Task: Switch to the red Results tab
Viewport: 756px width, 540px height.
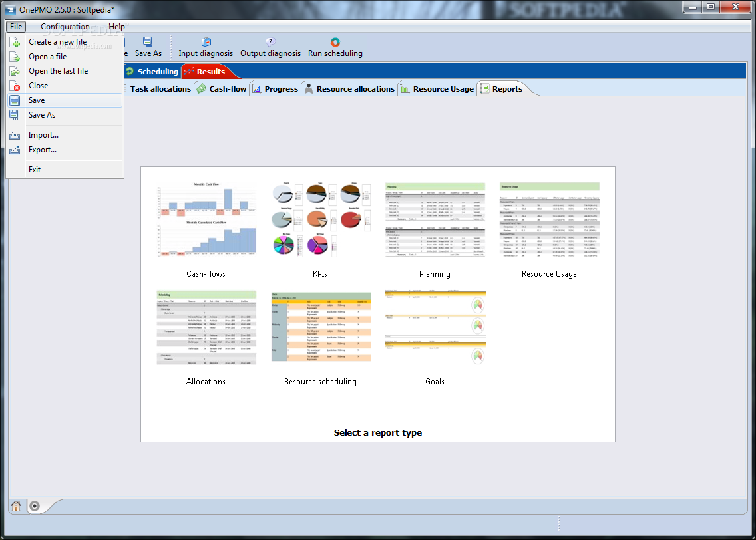Action: point(208,72)
